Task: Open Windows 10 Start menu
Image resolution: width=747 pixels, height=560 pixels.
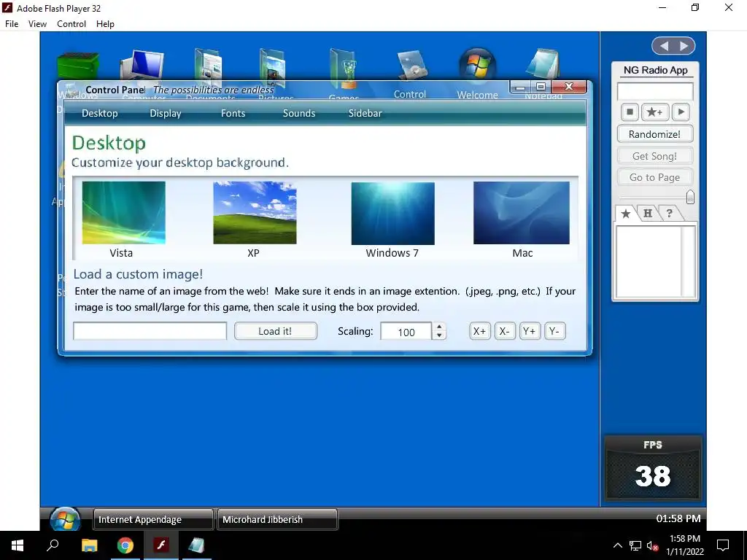Action: (18, 545)
